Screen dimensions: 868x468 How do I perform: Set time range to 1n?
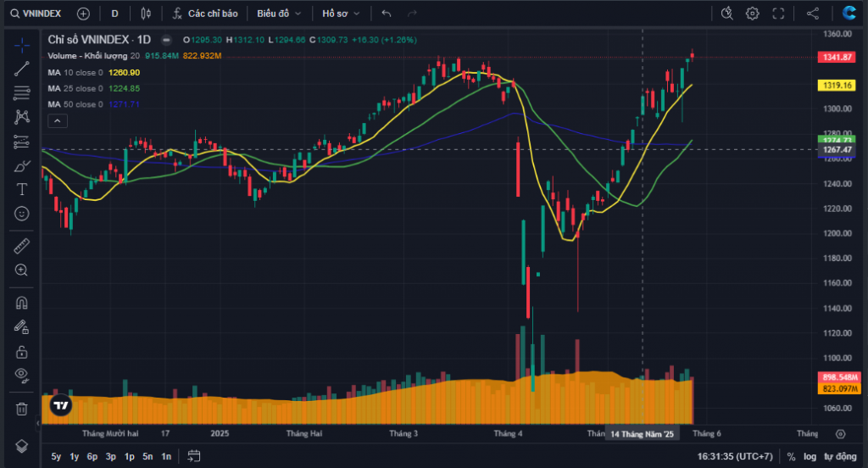tap(166, 457)
